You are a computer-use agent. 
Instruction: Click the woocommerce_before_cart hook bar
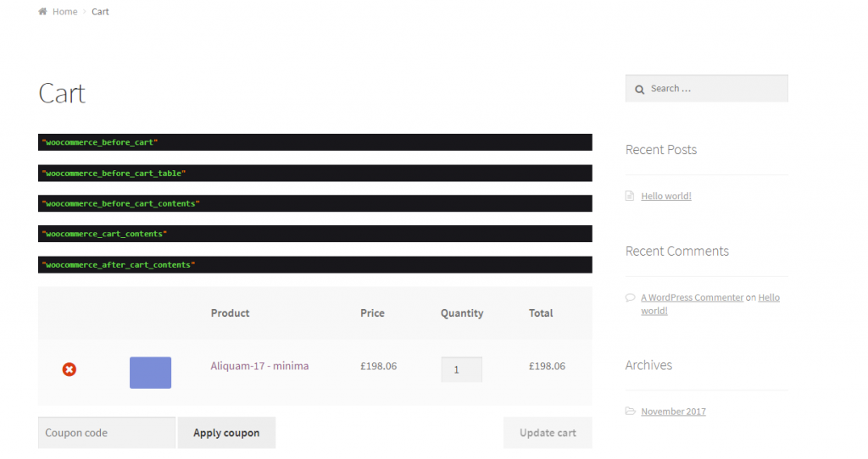[314, 142]
